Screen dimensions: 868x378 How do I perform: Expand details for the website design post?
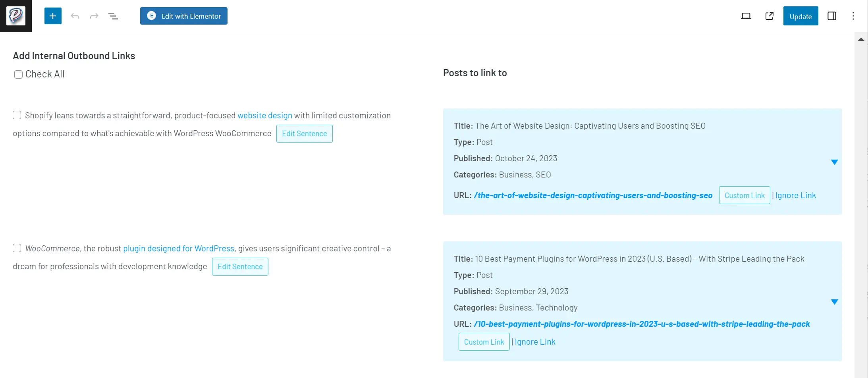(834, 162)
